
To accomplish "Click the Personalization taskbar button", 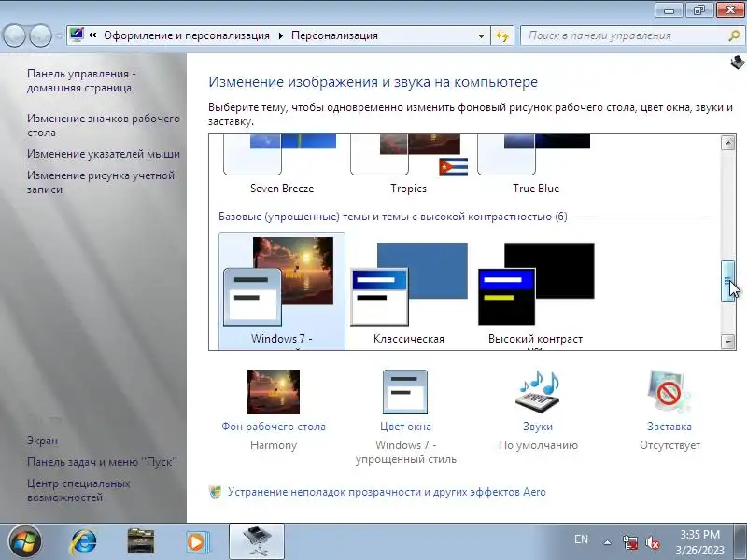I will [257, 541].
